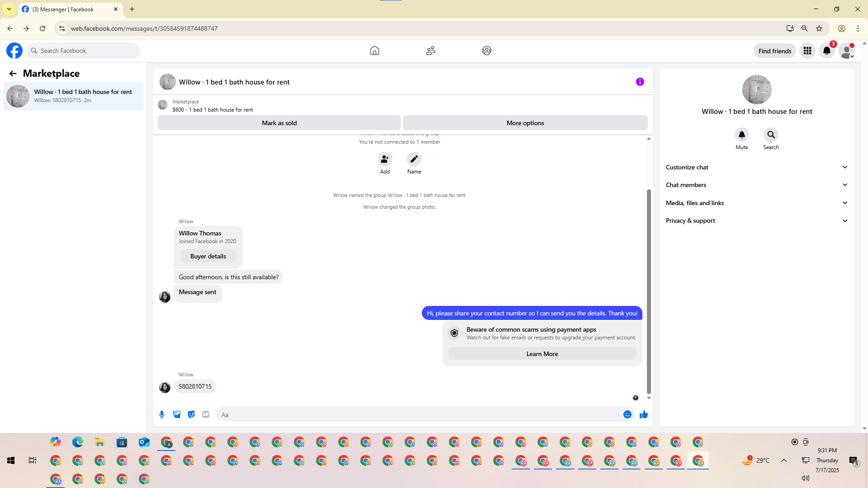The height and width of the screenshot is (488, 868).
Task: Open the Facebook logo home link
Action: pos(14,51)
